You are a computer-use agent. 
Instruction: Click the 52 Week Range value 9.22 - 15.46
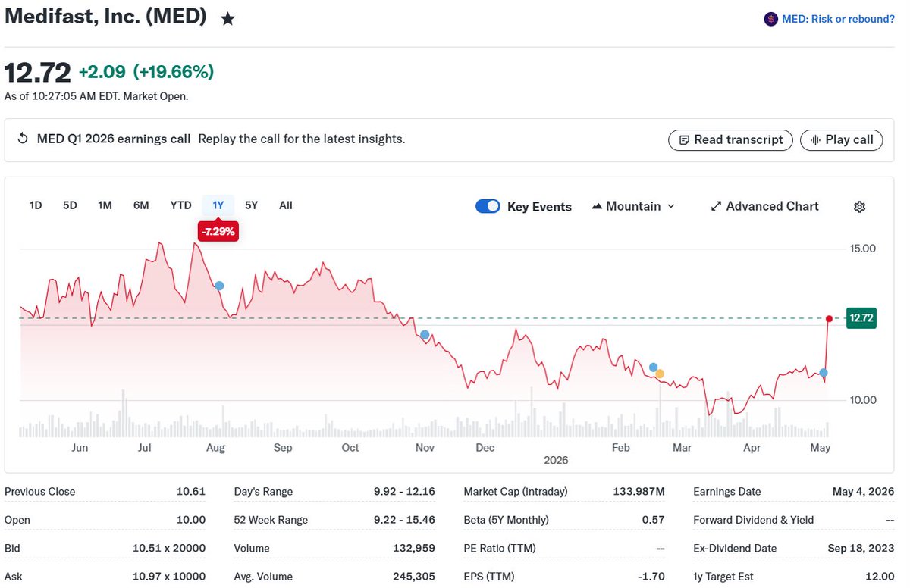(404, 520)
